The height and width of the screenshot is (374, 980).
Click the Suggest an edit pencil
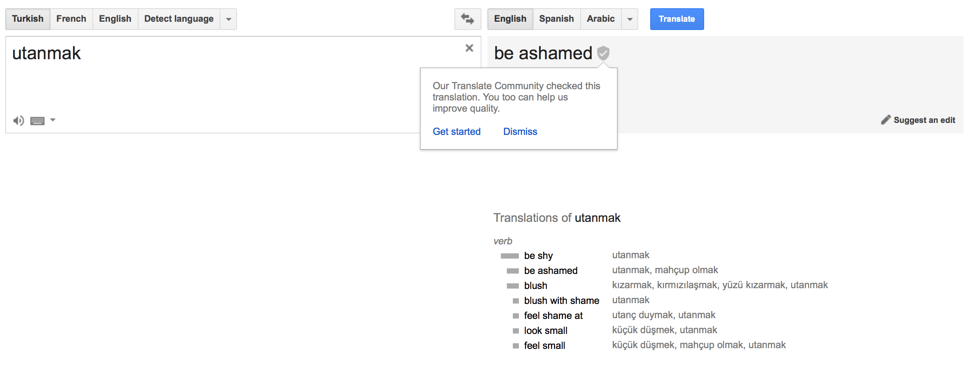coord(886,120)
